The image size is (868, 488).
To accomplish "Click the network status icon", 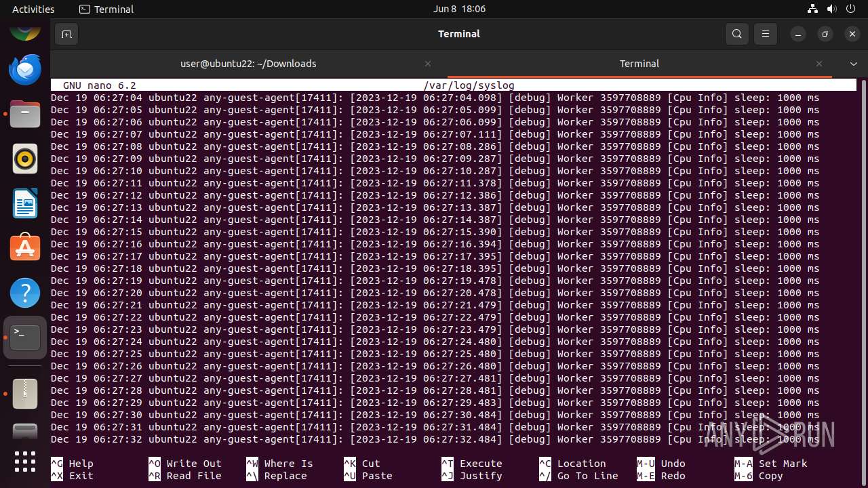I will (812, 9).
